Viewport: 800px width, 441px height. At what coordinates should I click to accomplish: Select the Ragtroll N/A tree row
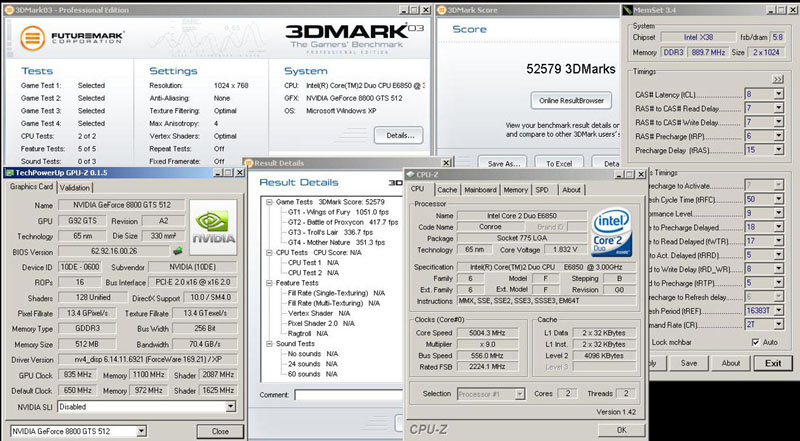pyautogui.click(x=308, y=333)
